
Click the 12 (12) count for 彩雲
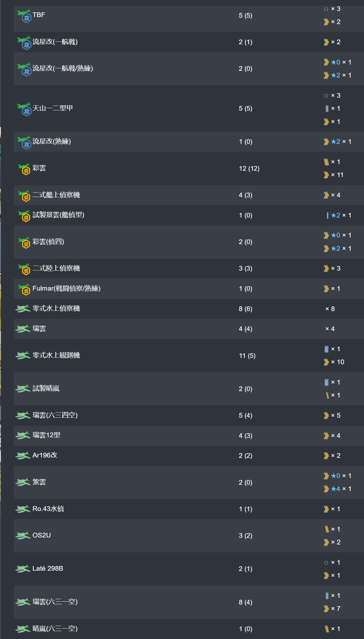[x=249, y=169]
